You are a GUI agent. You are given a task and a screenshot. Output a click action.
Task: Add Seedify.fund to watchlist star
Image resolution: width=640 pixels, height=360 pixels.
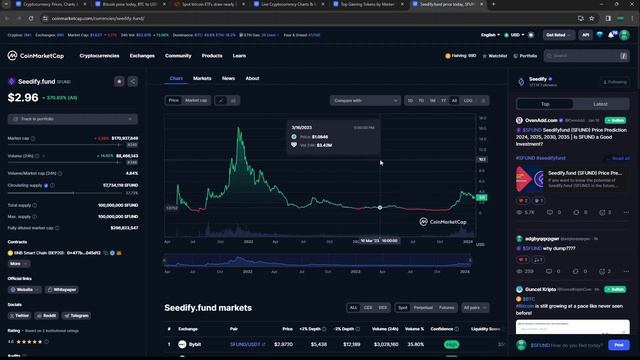click(119, 82)
